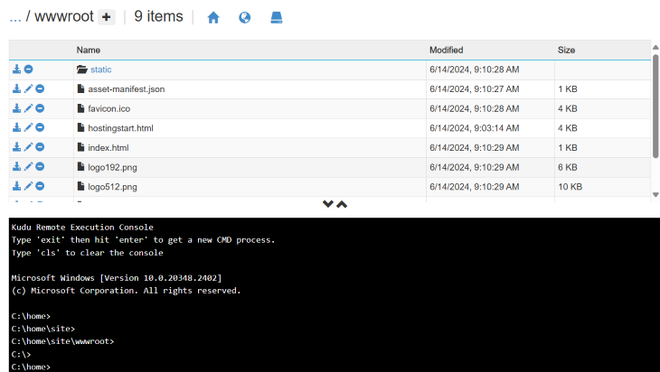Click inside the Kudu console area
660x372 pixels.
[x=334, y=295]
